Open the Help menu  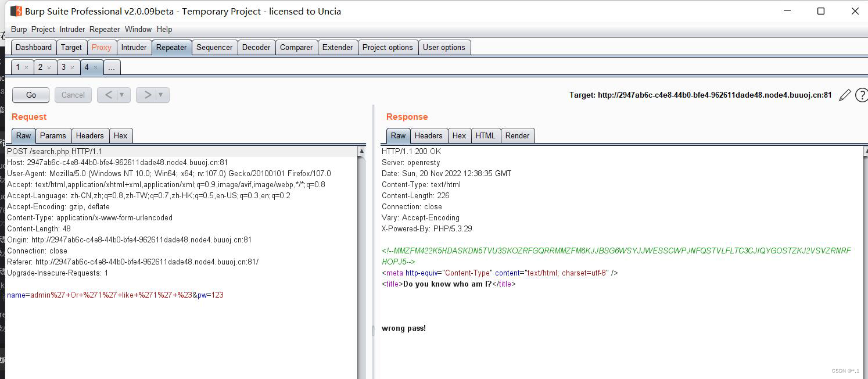164,29
